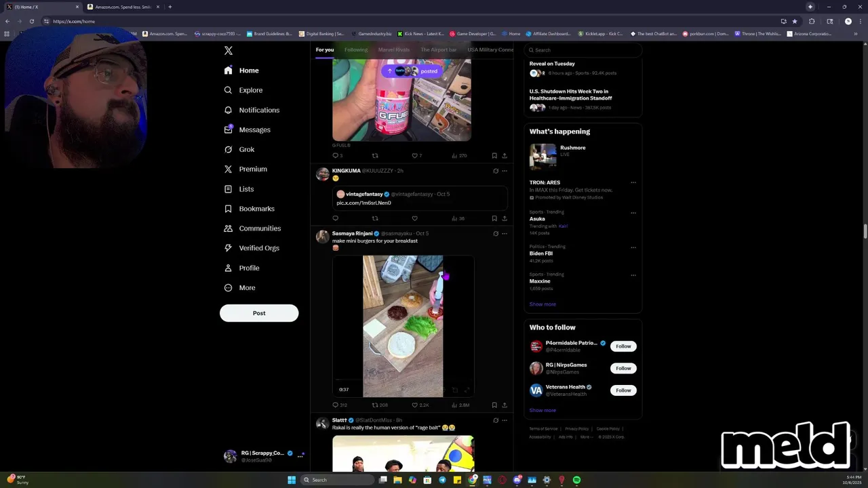The height and width of the screenshot is (488, 868).
Task: Open Notifications from the sidebar
Action: [252, 110]
